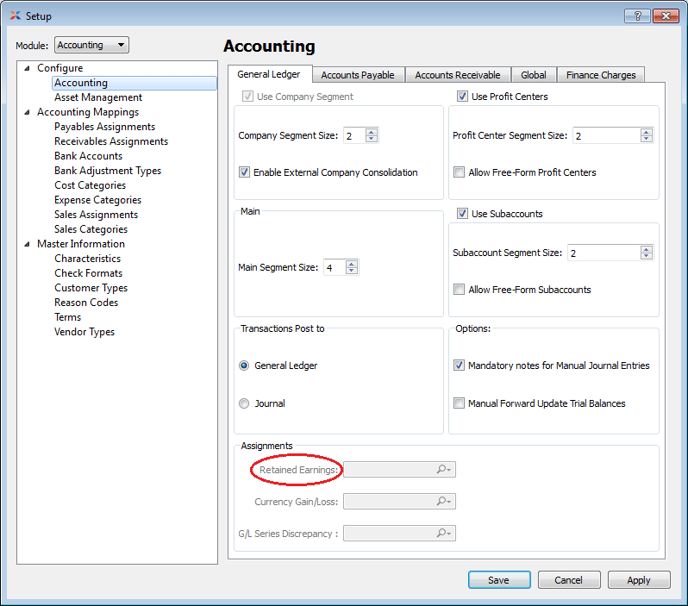The image size is (688, 606).
Task: Toggle Enable External Company Consolidation checkbox
Action: [x=245, y=172]
